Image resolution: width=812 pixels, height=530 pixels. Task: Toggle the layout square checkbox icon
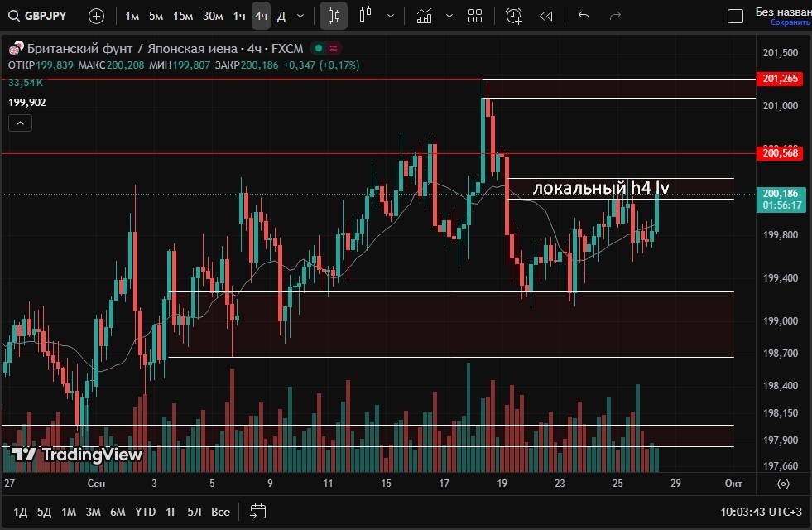click(735, 16)
